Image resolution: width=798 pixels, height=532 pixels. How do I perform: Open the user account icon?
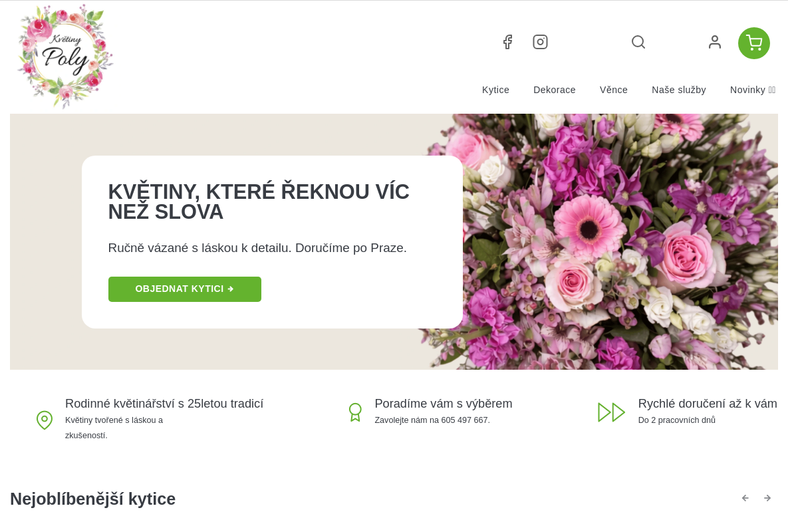[x=715, y=42]
